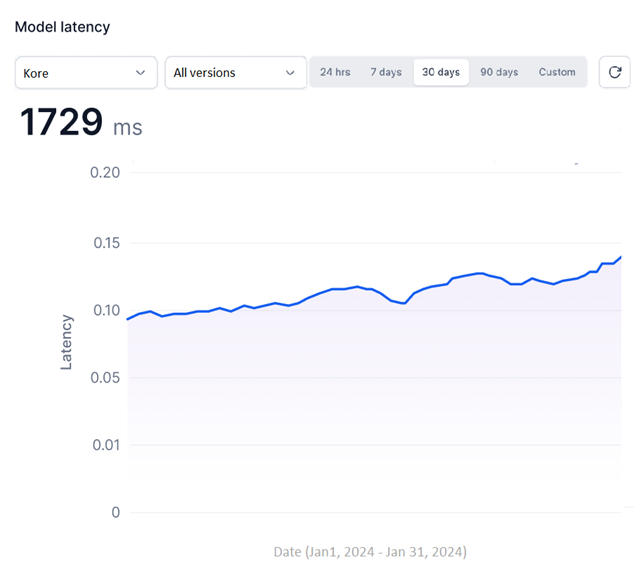Viewport: 634px width, 578px height.
Task: Click the rightmost peak of the blue line
Action: click(620, 258)
